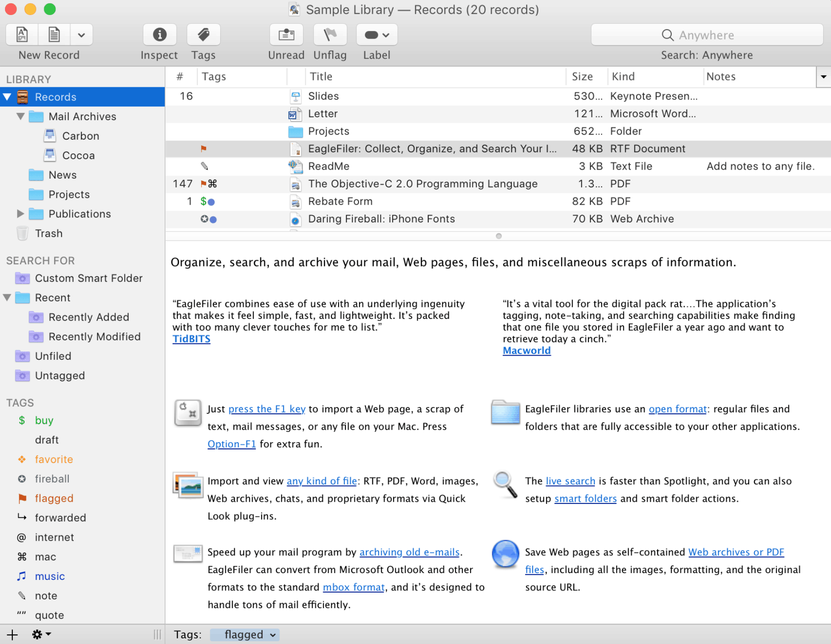The width and height of the screenshot is (831, 644).
Task: Select the favorite tag icon
Action: click(x=22, y=459)
